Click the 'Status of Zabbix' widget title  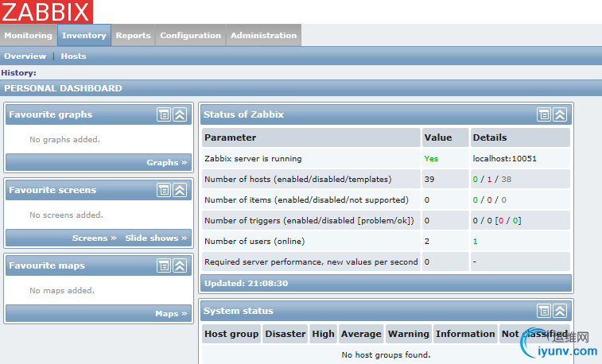tap(243, 114)
